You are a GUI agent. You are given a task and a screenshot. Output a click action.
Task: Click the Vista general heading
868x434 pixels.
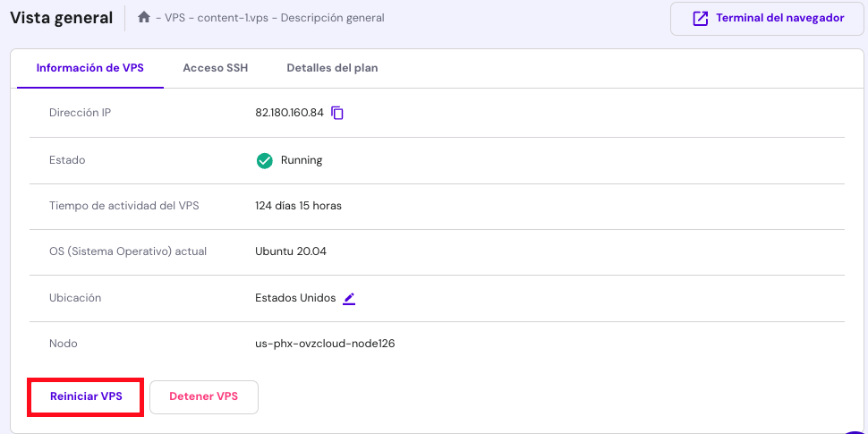61,17
